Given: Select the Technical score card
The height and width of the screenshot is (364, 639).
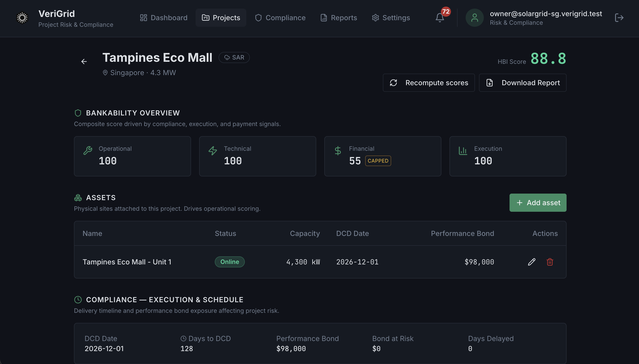Looking at the screenshot, I should pyautogui.click(x=257, y=156).
